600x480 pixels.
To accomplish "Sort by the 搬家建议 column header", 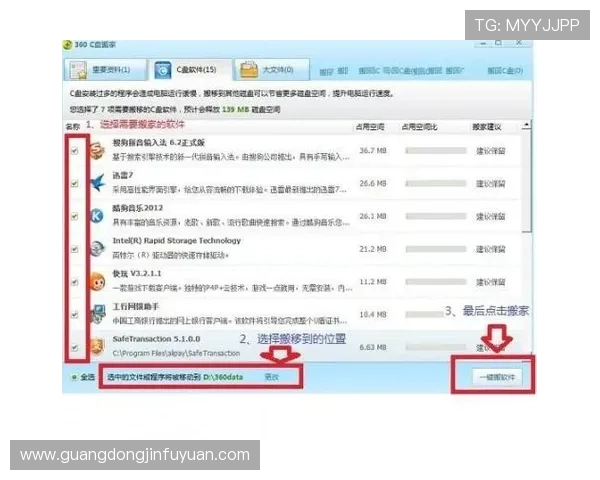I will (487, 127).
